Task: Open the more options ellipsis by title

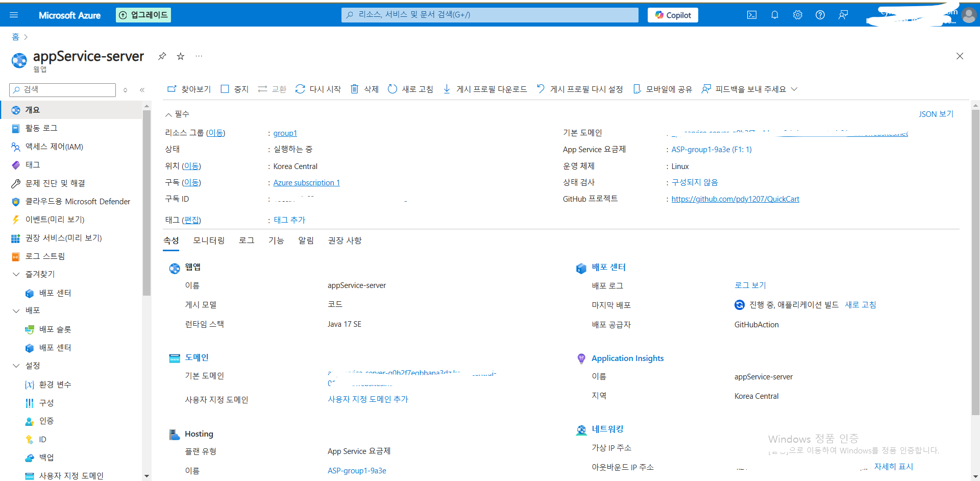Action: pyautogui.click(x=199, y=56)
